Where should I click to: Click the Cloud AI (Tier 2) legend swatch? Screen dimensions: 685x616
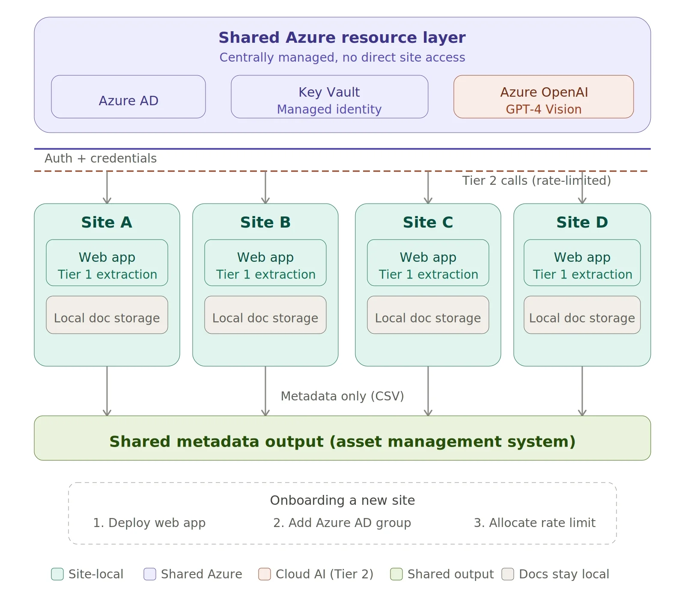265,574
